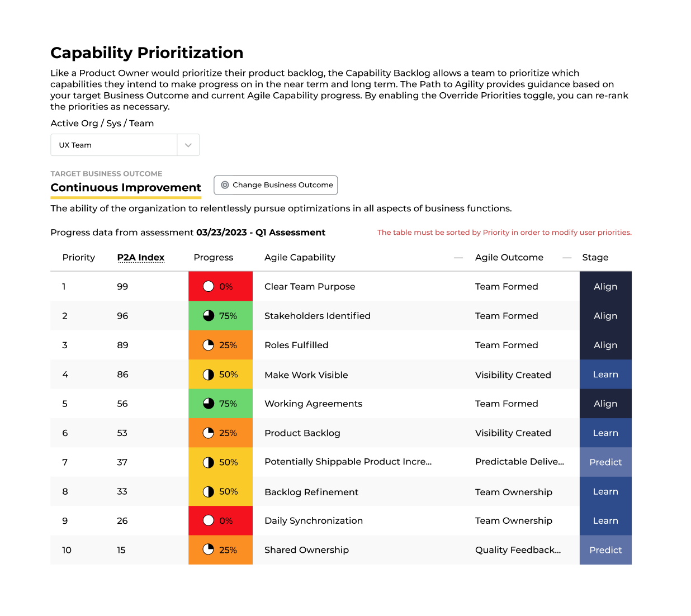Open the UX Team dropdown

pos(114,145)
